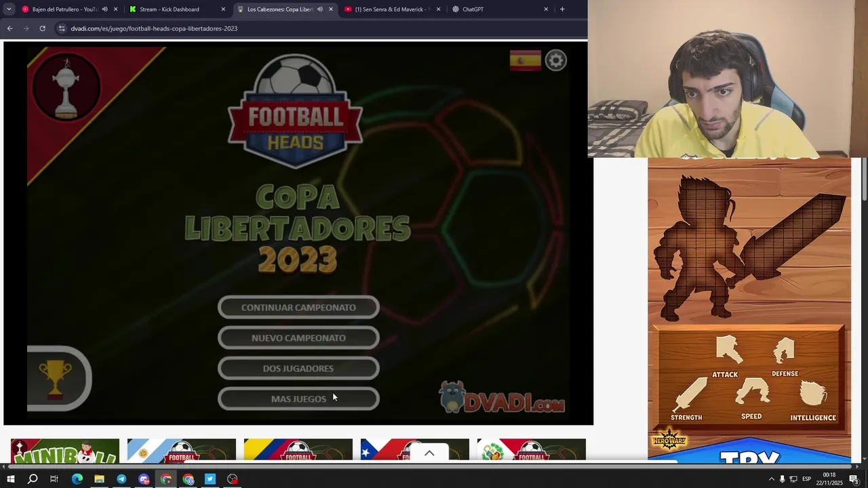Click the Hero Wars logo badge
This screenshot has height=488, width=868.
[x=669, y=439]
